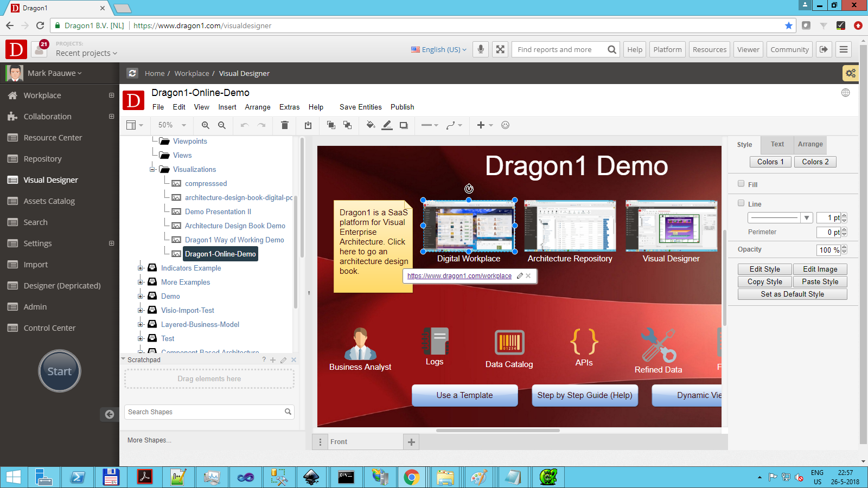Image resolution: width=868 pixels, height=488 pixels.
Task: Click the Scratchpad add plus icon
Action: pos(273,359)
